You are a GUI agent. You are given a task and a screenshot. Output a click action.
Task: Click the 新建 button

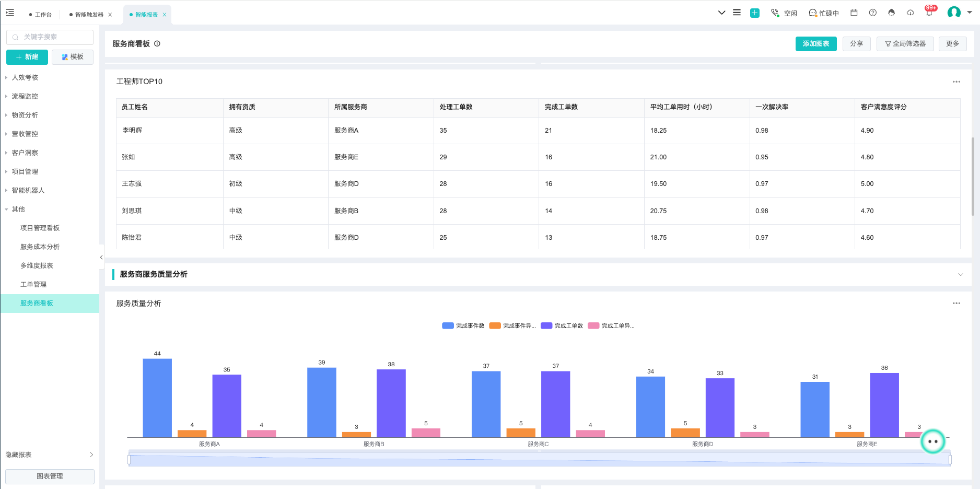[x=27, y=57]
